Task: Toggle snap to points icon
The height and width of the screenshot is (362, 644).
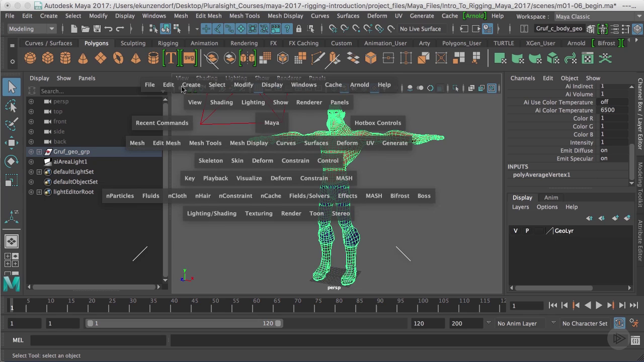Action: (356, 29)
